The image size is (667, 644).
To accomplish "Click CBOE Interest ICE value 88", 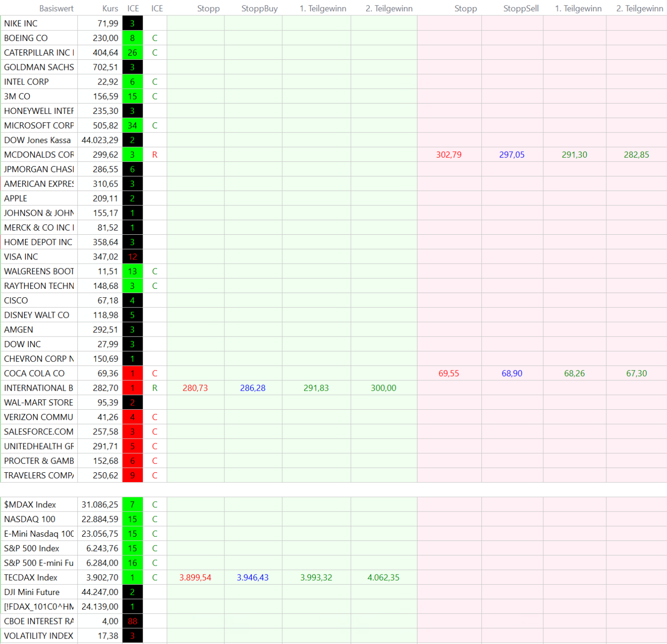I will tap(132, 621).
